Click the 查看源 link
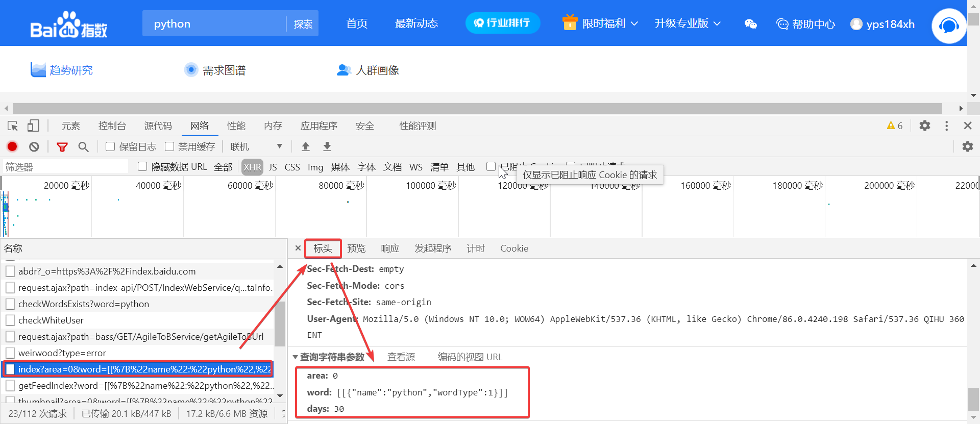Image resolution: width=980 pixels, height=424 pixels. click(x=401, y=357)
